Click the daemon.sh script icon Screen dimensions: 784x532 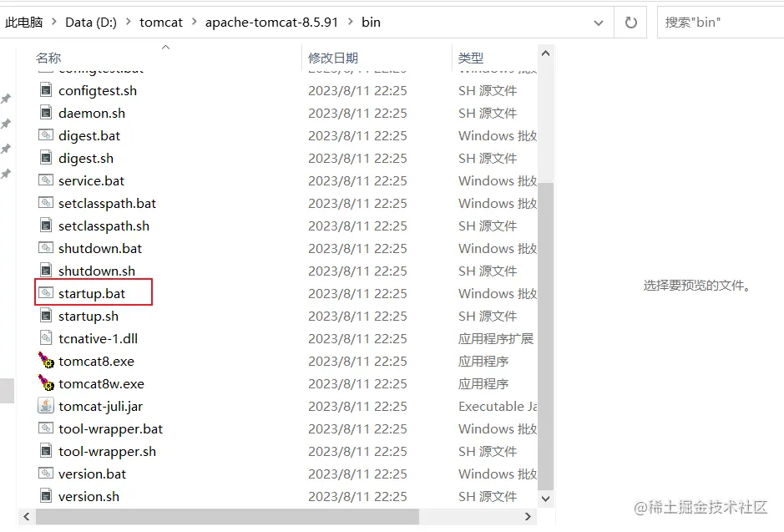tap(46, 113)
